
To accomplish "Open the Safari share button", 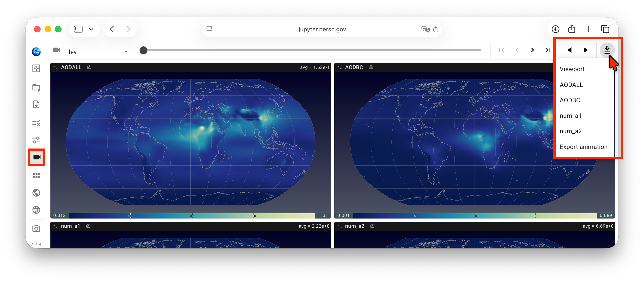I will point(572,29).
